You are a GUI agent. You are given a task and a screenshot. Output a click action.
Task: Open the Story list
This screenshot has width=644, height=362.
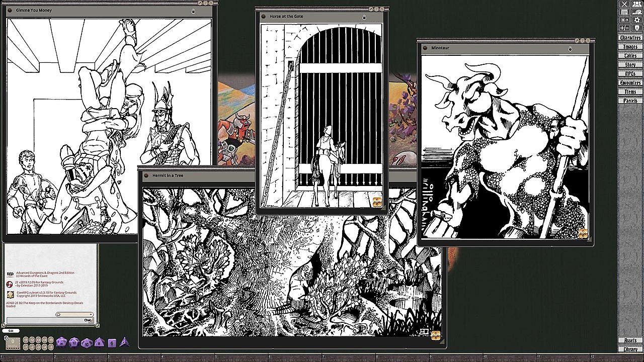coord(630,65)
